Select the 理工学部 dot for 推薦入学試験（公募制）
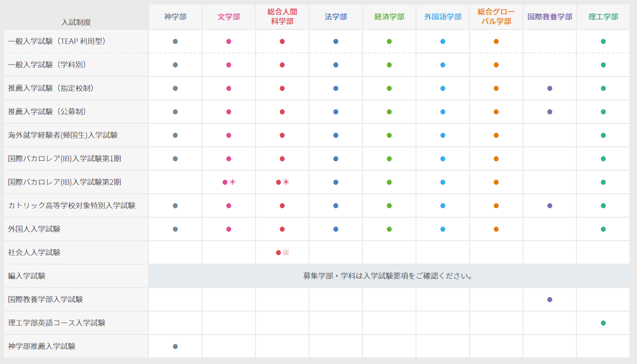The width and height of the screenshot is (637, 364). coord(603,111)
